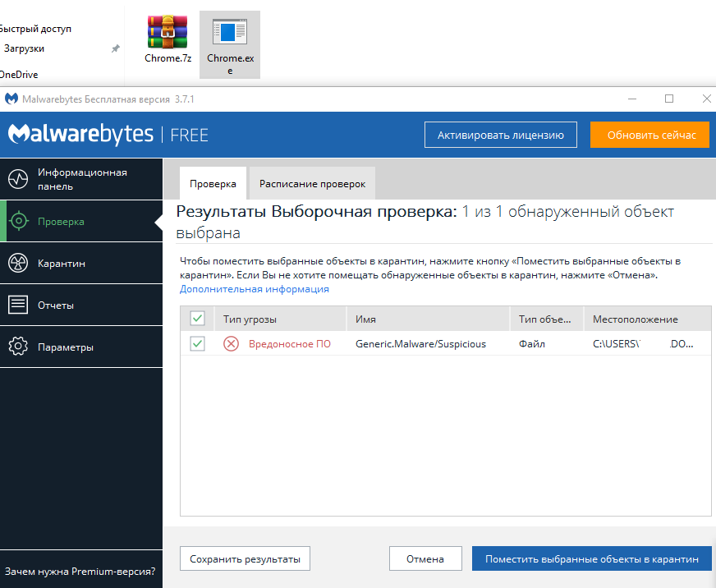Image resolution: width=716 pixels, height=588 pixels.
Task: Click the Карантин radiation icon
Action: pos(18,263)
